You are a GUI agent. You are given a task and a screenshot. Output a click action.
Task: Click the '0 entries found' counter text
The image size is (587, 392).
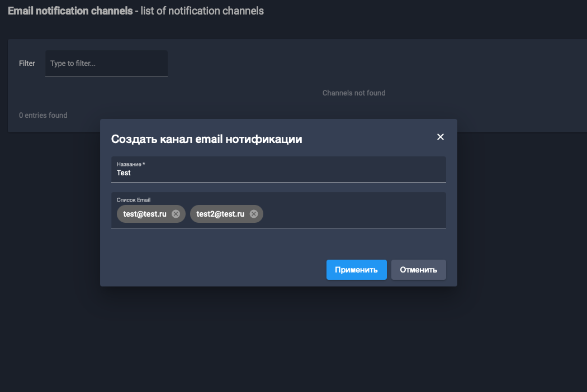[x=43, y=115]
